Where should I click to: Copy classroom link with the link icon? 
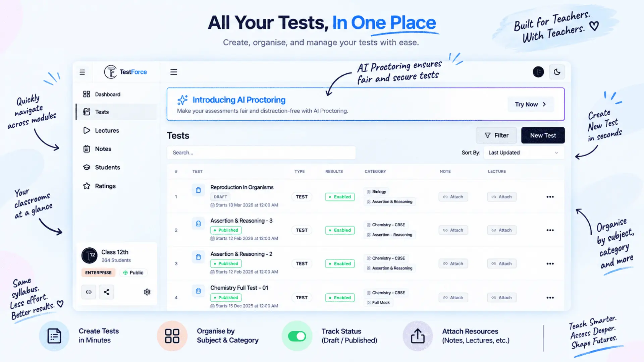(x=89, y=292)
